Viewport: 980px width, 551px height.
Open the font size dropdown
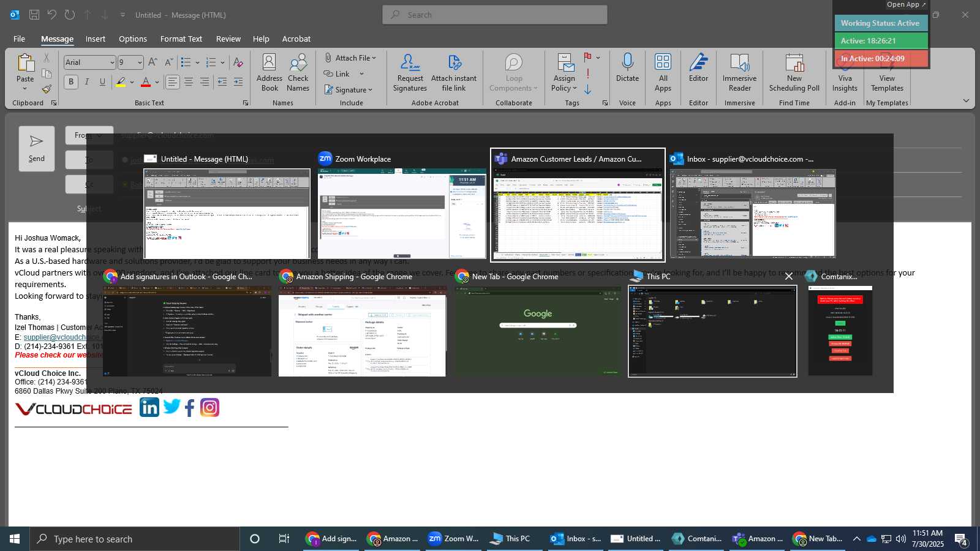pyautogui.click(x=140, y=62)
